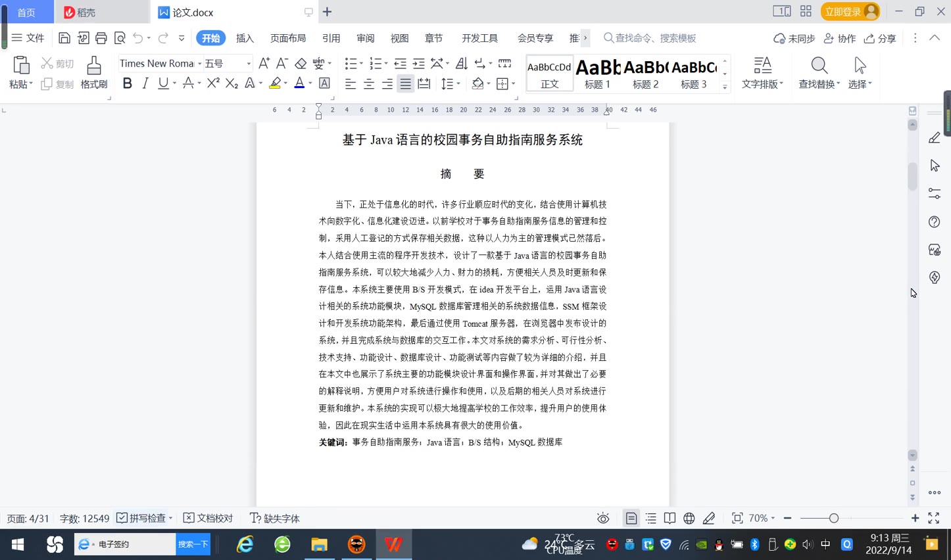Screen dimensions: 951x560
Task: Click 文档校对 in status bar
Action: [208, 519]
